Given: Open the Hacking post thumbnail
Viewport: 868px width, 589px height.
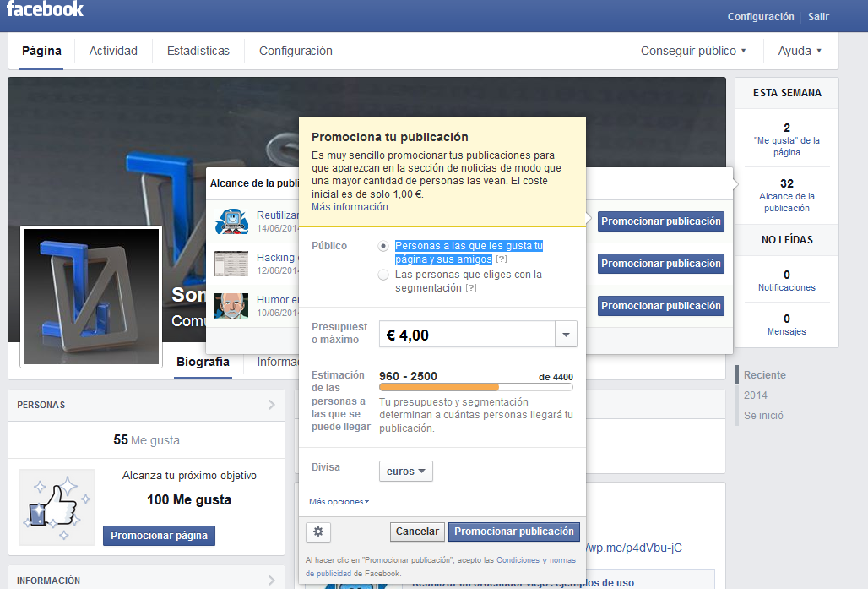Looking at the screenshot, I should tap(231, 264).
